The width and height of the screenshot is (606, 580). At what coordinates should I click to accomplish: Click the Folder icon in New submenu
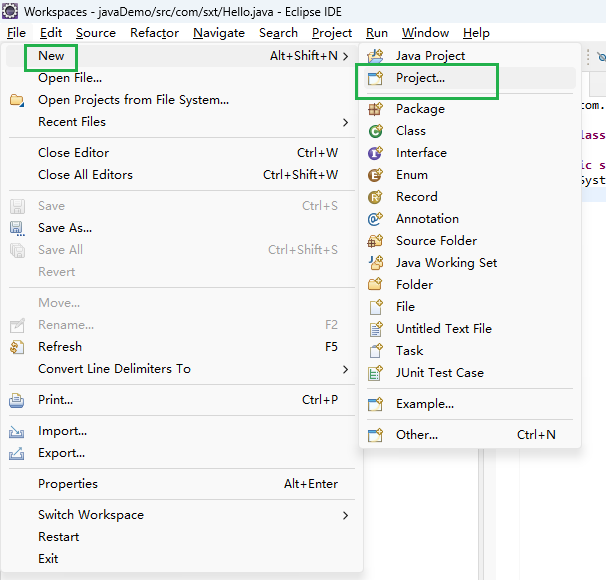click(x=375, y=285)
